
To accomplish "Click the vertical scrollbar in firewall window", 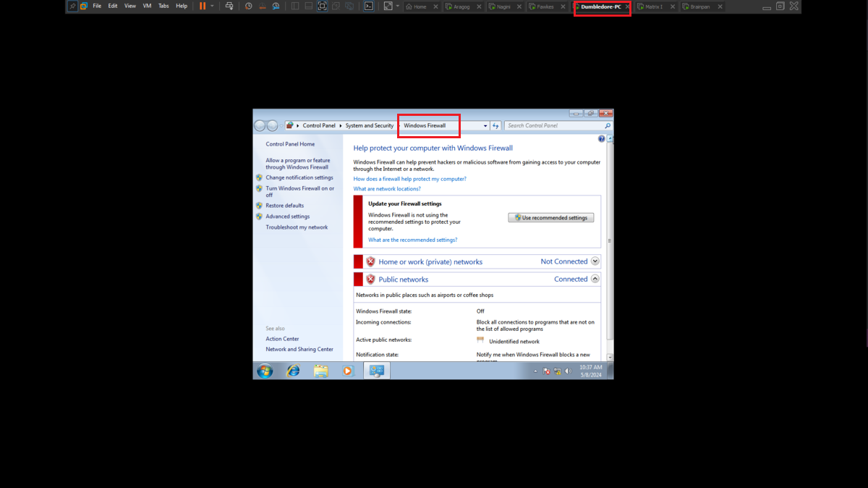I will 610,241.
